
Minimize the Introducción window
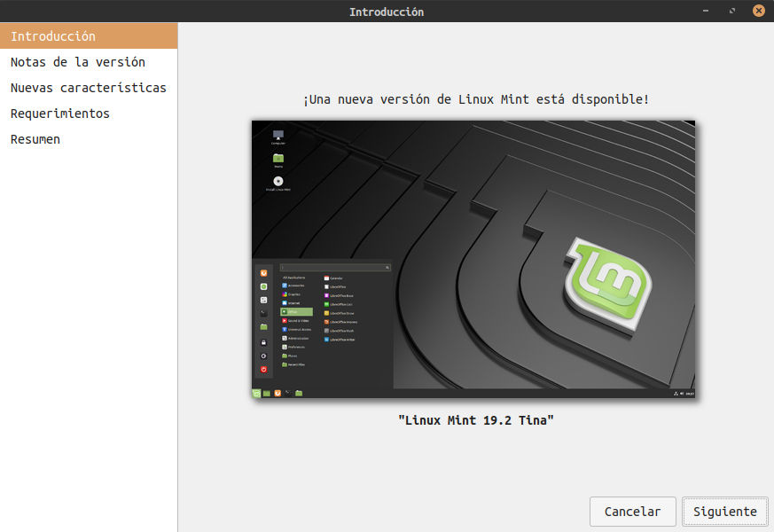pos(706,11)
